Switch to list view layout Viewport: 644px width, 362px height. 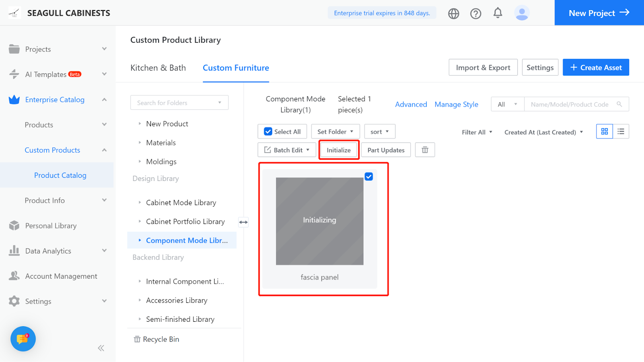pos(621,132)
